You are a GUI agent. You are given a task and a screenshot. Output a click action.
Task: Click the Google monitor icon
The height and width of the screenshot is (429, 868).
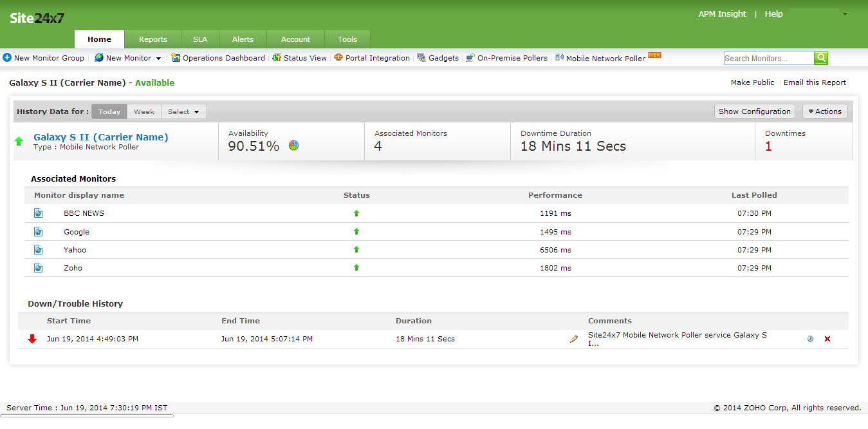pos(38,231)
